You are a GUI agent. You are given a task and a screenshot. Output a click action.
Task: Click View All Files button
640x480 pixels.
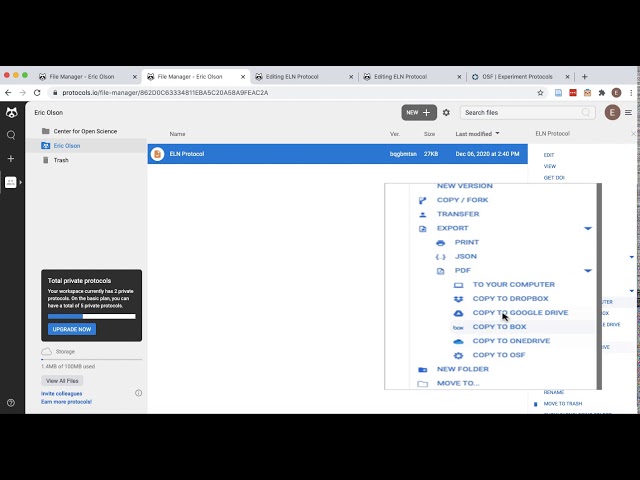pos(62,381)
